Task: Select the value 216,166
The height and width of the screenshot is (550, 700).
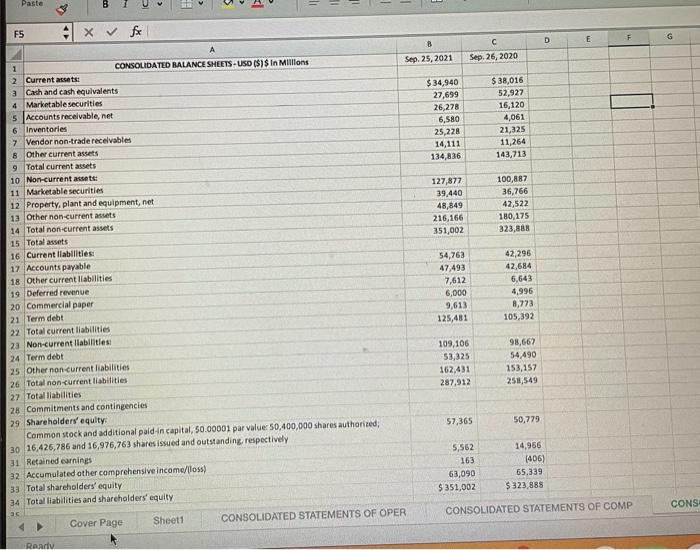Action: pyautogui.click(x=448, y=218)
